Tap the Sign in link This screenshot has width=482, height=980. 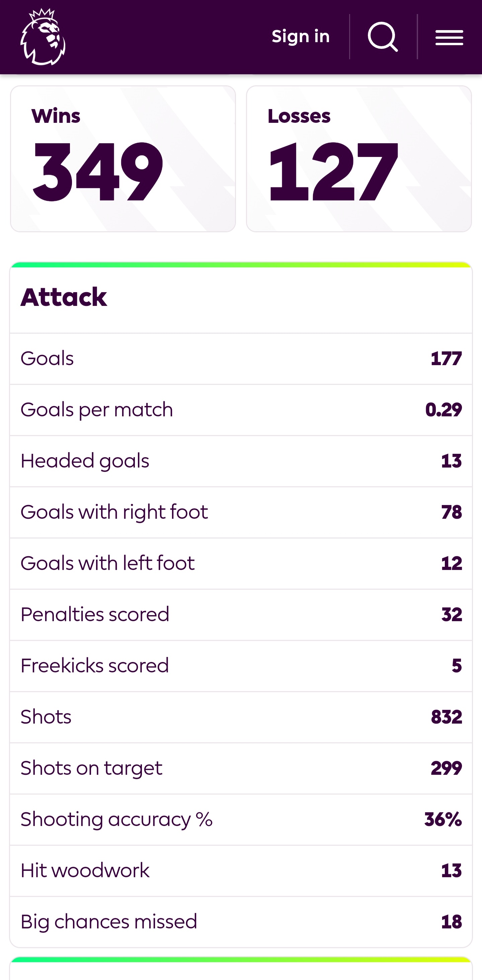301,37
